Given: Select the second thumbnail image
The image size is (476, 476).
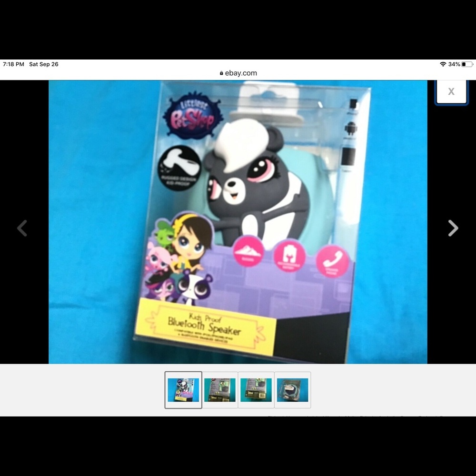Looking at the screenshot, I should click(220, 390).
